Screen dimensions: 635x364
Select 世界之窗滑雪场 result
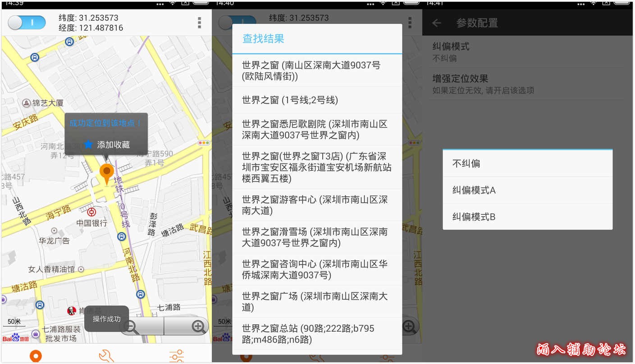click(317, 237)
